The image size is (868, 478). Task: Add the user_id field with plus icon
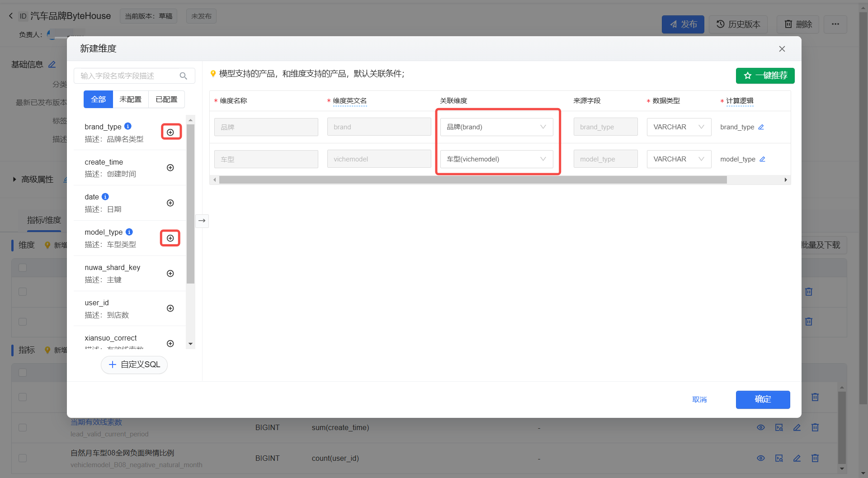pyautogui.click(x=170, y=308)
